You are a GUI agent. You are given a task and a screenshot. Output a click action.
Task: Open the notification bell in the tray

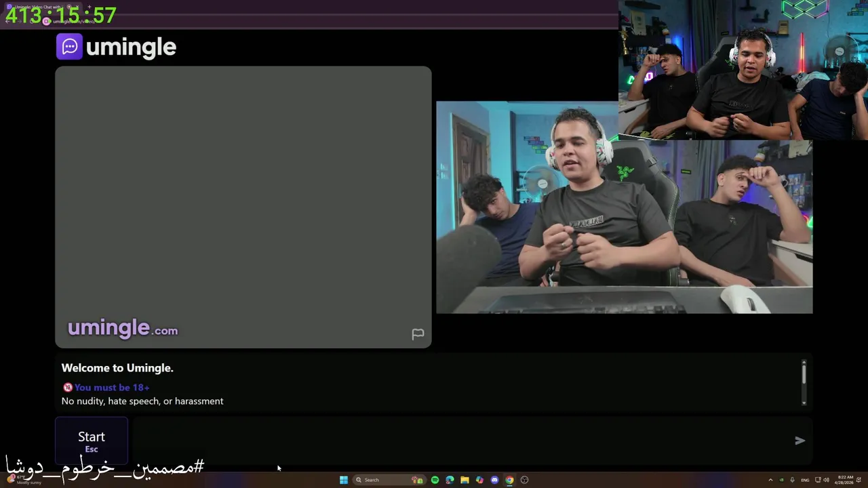pos(859,480)
